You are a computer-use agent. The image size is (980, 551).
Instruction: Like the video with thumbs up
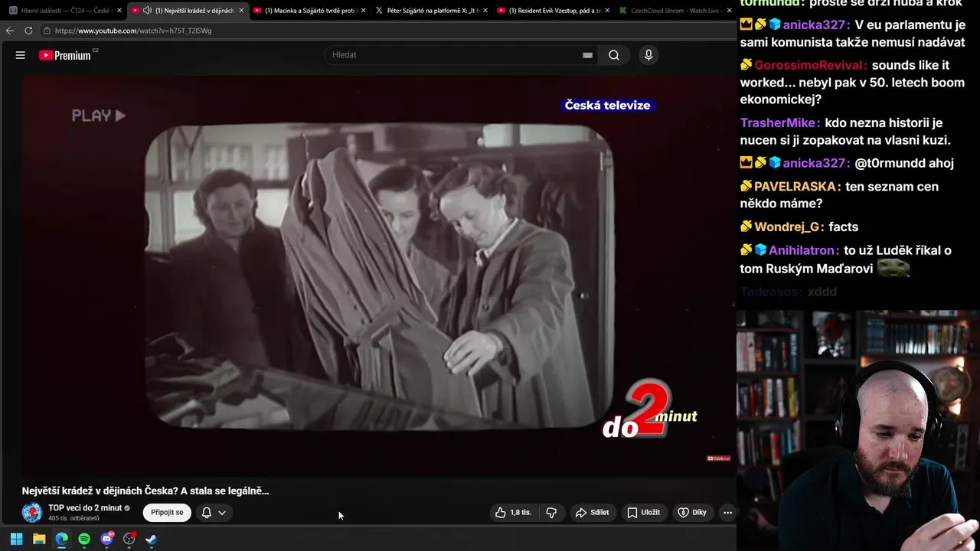[513, 513]
